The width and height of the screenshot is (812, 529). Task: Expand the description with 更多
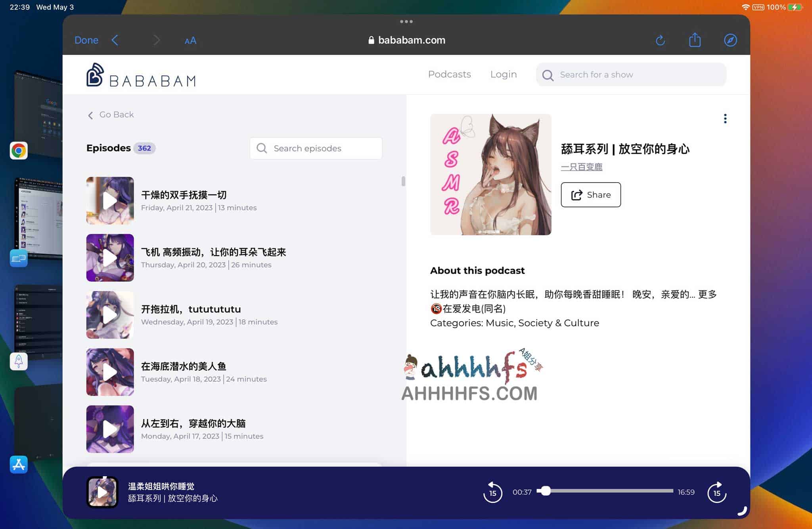click(x=707, y=294)
